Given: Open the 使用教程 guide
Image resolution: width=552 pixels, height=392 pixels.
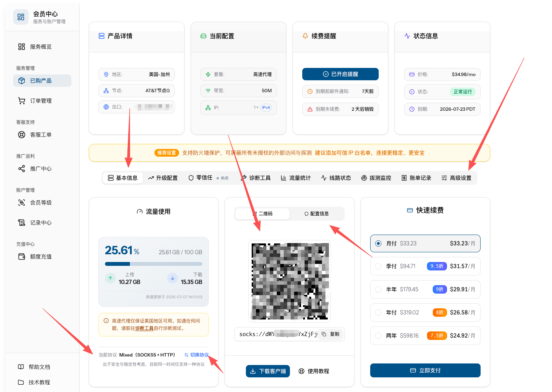Looking at the screenshot, I should tap(314, 371).
